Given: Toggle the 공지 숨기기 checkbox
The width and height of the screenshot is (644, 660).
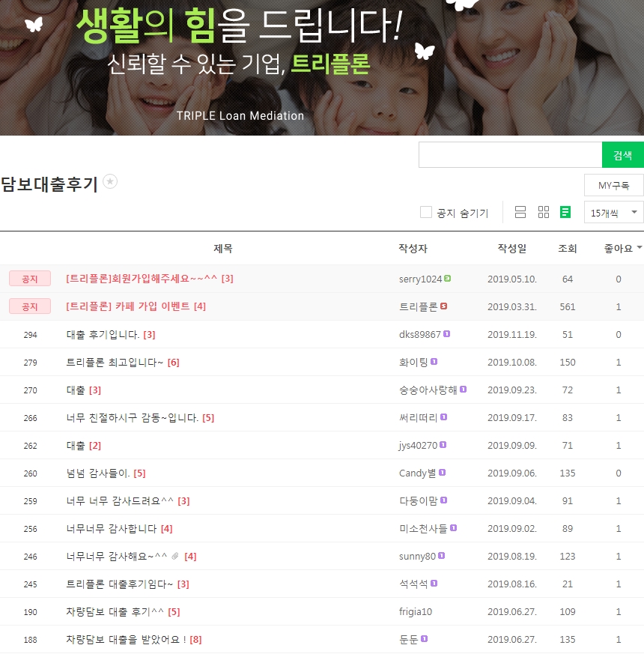Looking at the screenshot, I should (x=425, y=212).
